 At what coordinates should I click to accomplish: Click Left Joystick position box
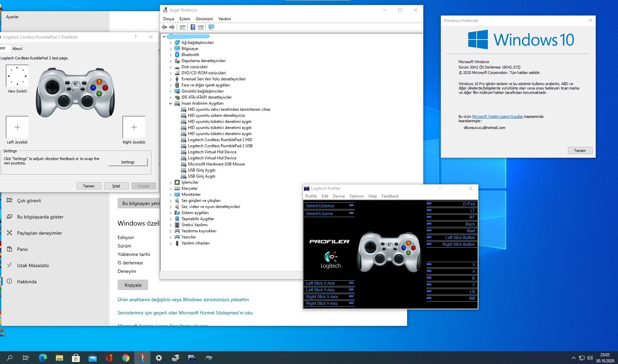(17, 127)
